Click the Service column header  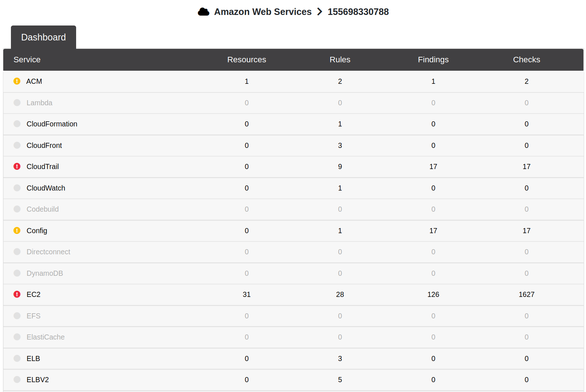[27, 60]
